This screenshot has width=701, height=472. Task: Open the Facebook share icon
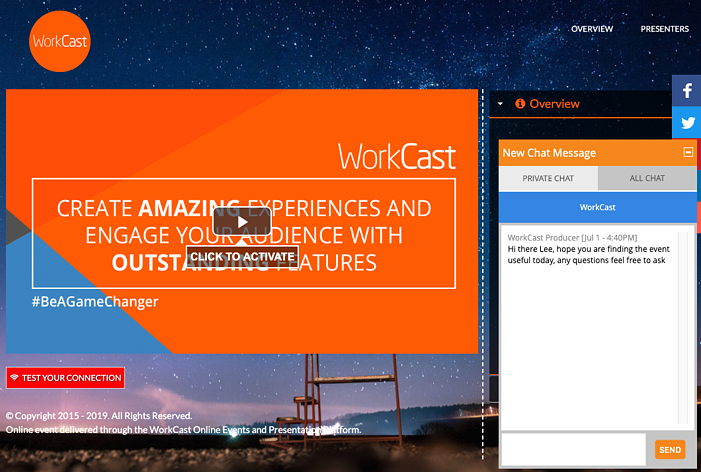click(x=687, y=91)
